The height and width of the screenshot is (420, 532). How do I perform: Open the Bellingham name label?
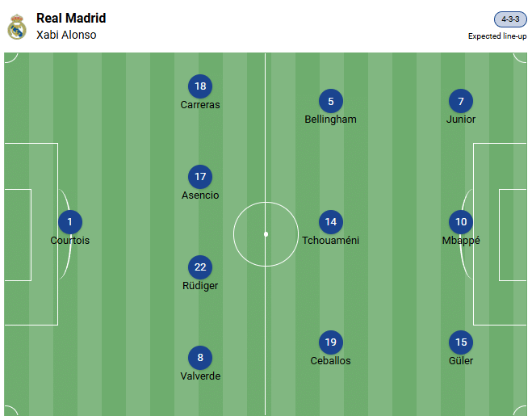point(330,120)
